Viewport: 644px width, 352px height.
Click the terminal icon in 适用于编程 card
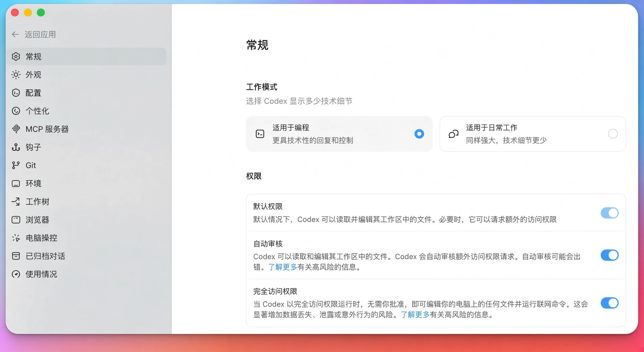[260, 134]
